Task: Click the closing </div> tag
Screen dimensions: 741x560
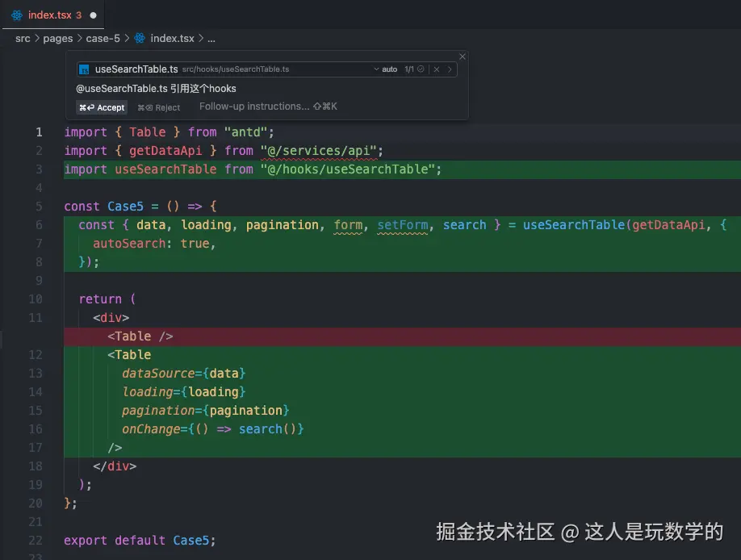Action: pyautogui.click(x=115, y=466)
